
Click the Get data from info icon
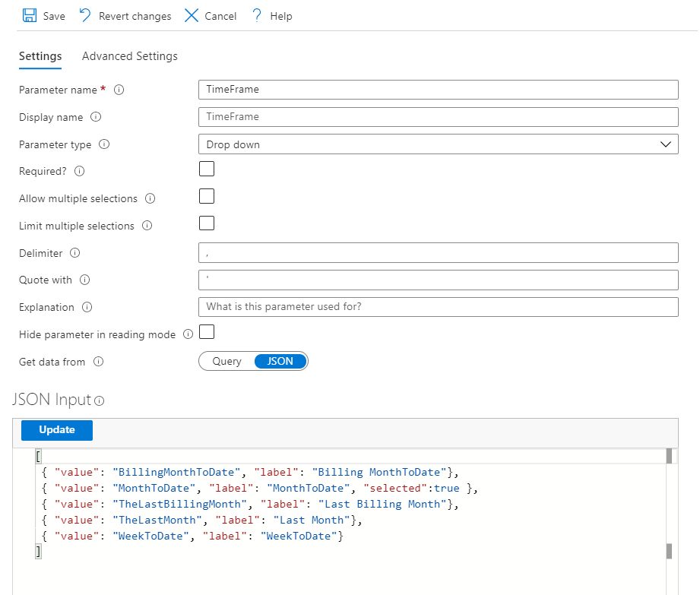[x=98, y=362]
